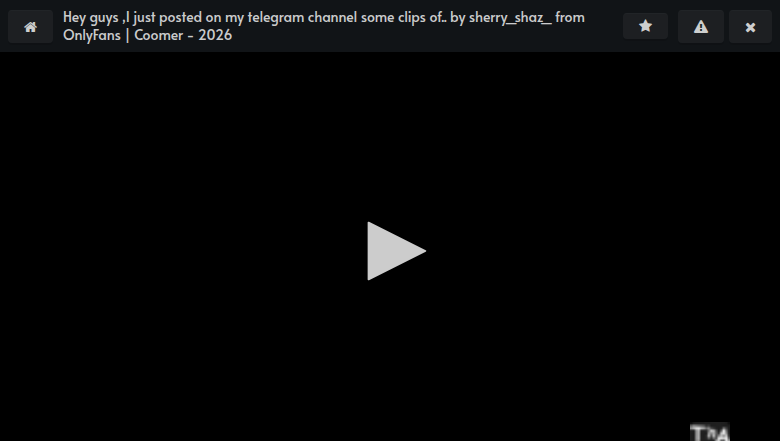Report this video via warning triangle
780x441 pixels.
click(701, 26)
